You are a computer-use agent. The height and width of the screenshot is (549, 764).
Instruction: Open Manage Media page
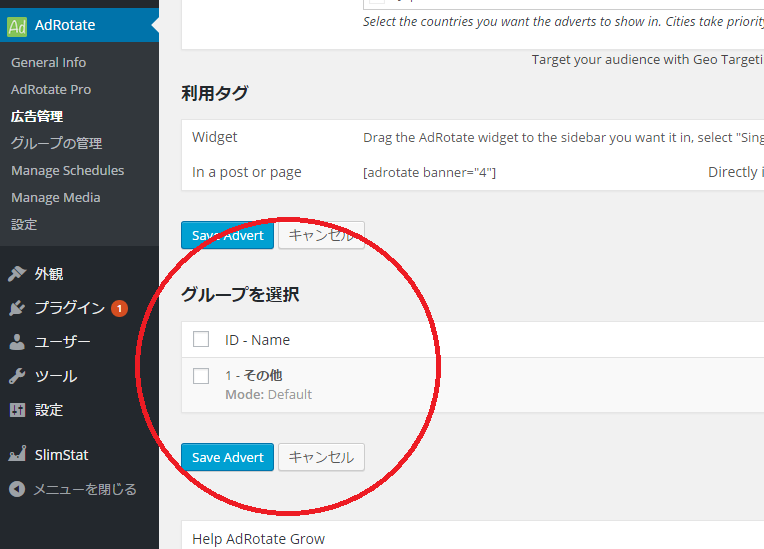tap(56, 197)
